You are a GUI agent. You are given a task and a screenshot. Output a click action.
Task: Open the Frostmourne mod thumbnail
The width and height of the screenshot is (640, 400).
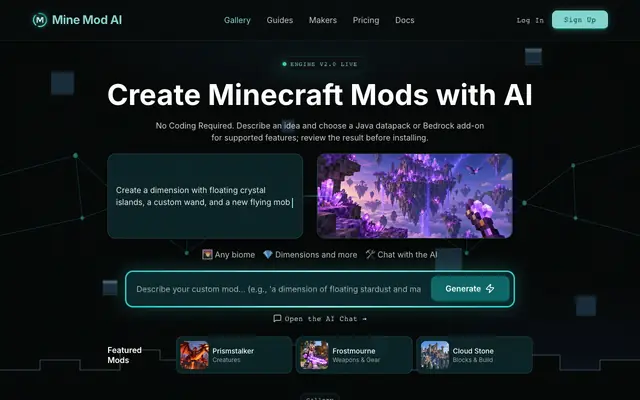(314, 355)
